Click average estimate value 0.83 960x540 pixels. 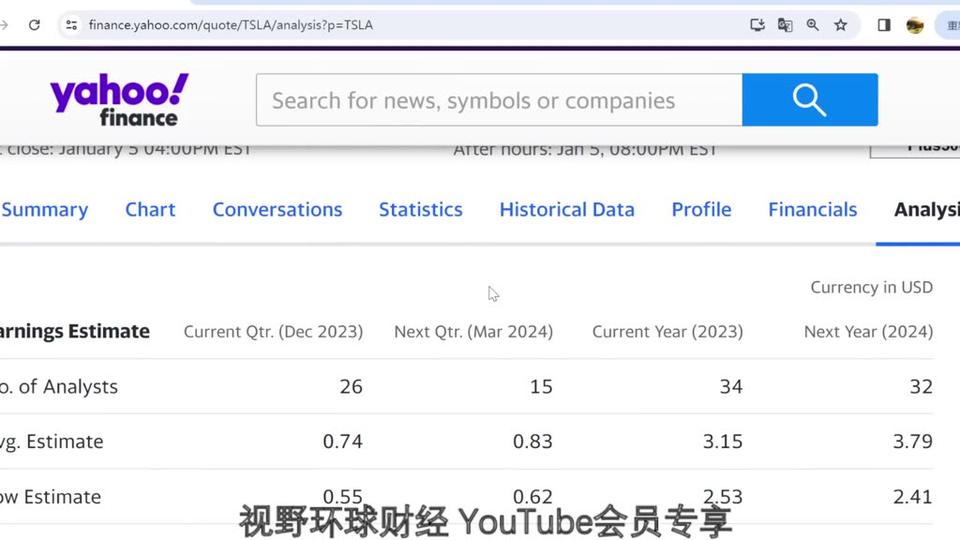coord(533,442)
